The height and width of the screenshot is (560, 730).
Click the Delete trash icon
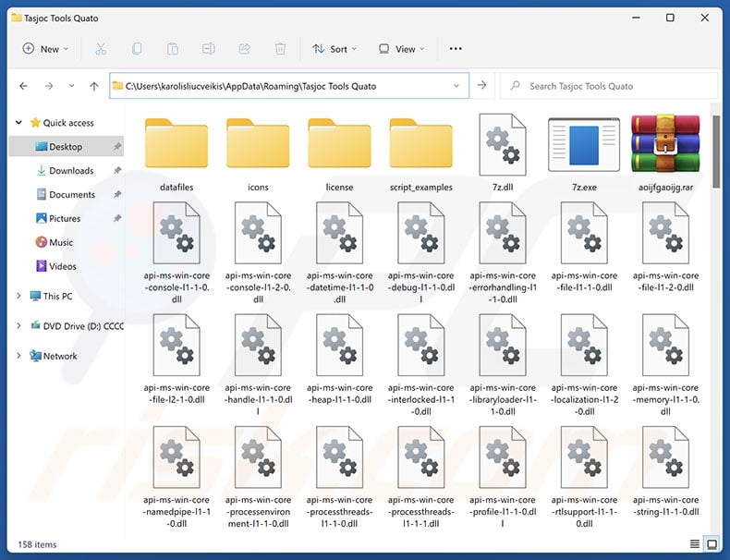(280, 49)
